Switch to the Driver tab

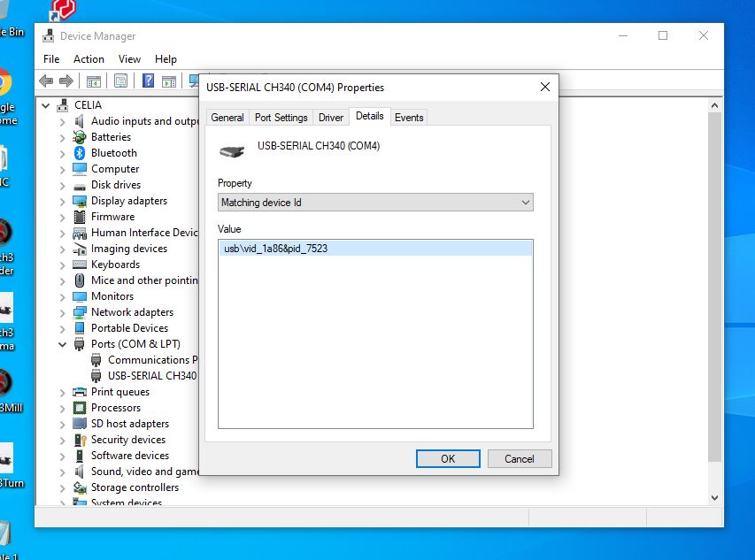coord(331,118)
